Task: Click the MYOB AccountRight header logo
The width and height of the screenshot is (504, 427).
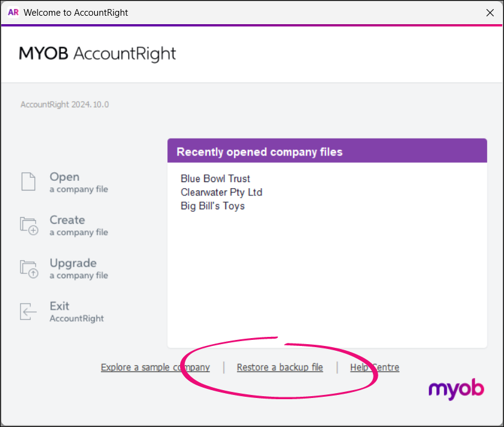Action: click(x=97, y=53)
